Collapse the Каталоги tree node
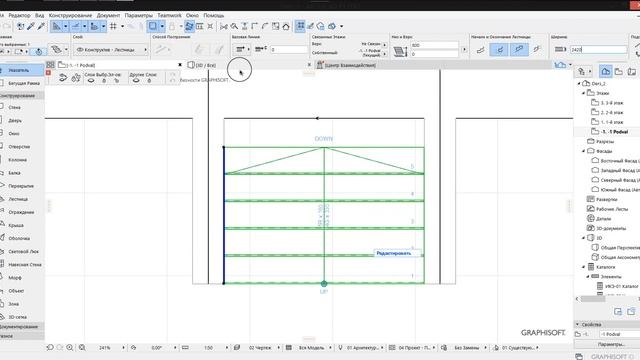Viewport: 640px width, 360px height. point(583,267)
